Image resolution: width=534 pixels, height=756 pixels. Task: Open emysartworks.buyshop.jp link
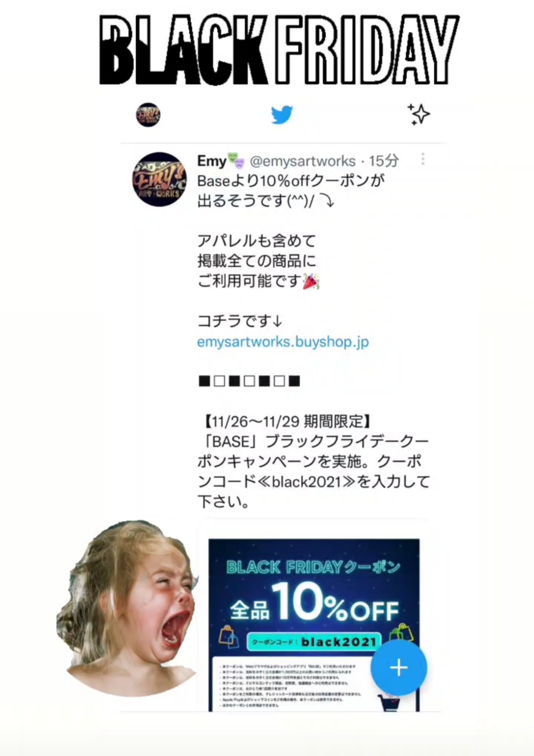coord(283,342)
